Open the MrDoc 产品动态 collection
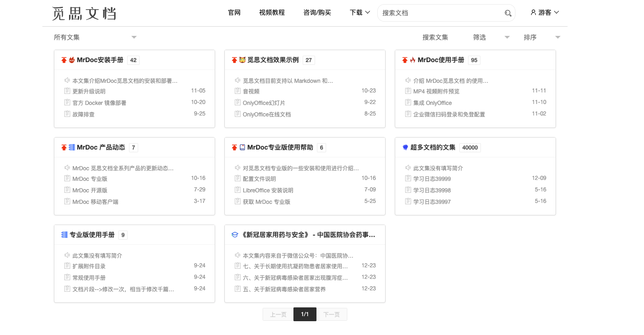 [101, 147]
